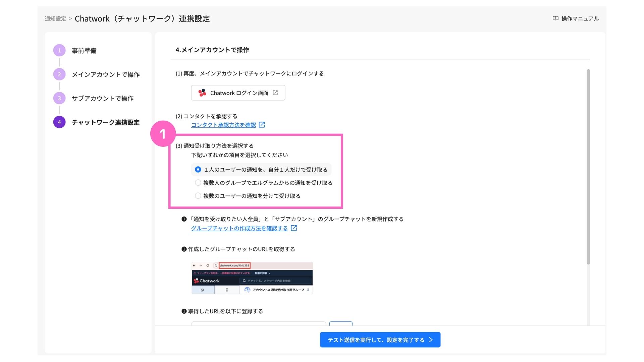The width and height of the screenshot is (644, 362).
Task: Click text ❸ 取得したURLを以下に登録する
Action: [222, 311]
